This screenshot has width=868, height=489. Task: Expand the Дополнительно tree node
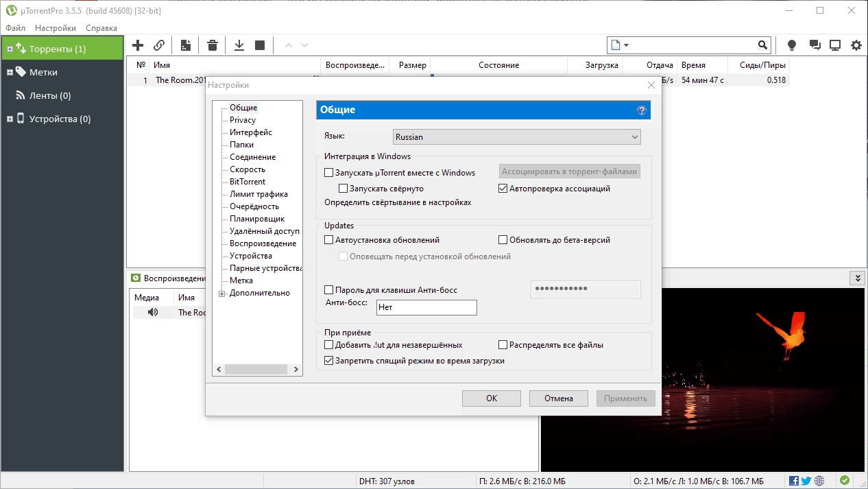click(x=221, y=294)
